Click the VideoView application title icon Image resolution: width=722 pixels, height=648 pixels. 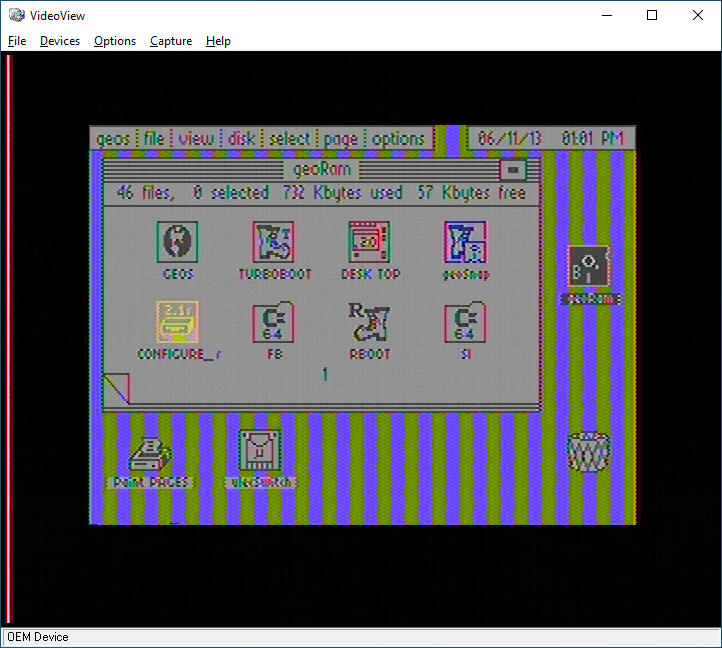pyautogui.click(x=17, y=15)
